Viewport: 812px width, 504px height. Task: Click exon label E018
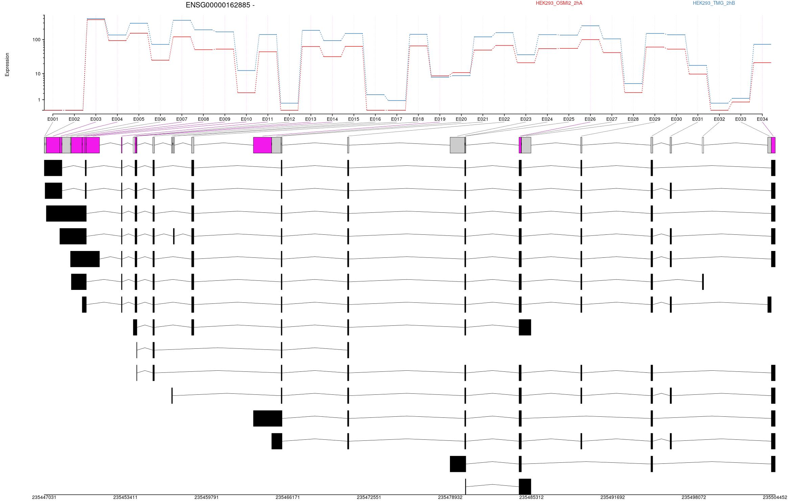click(418, 119)
